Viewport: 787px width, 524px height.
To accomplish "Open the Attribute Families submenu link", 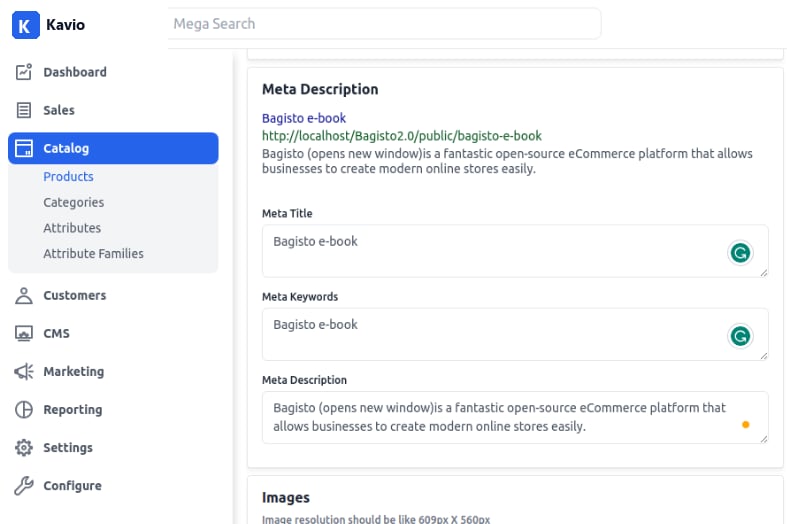I will click(93, 253).
